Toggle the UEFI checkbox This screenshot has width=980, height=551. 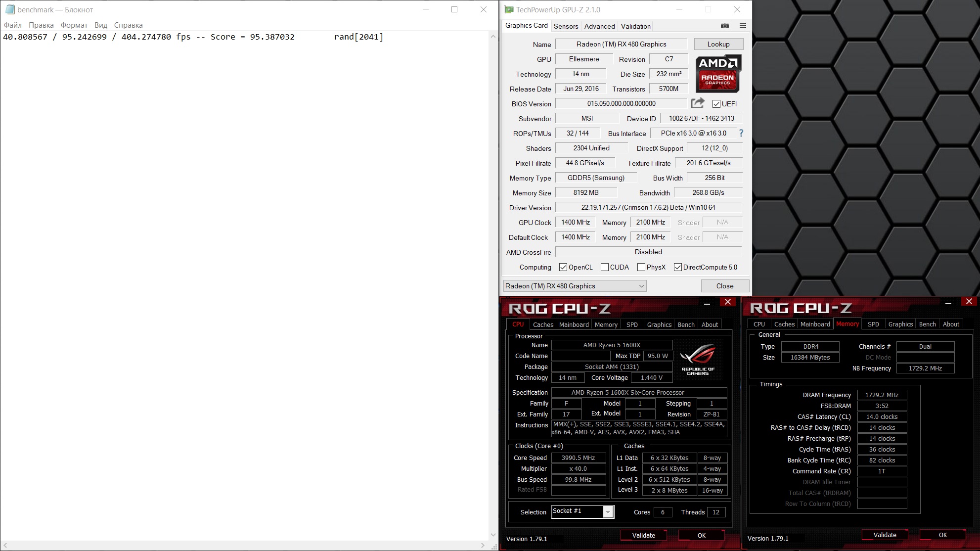click(x=716, y=104)
